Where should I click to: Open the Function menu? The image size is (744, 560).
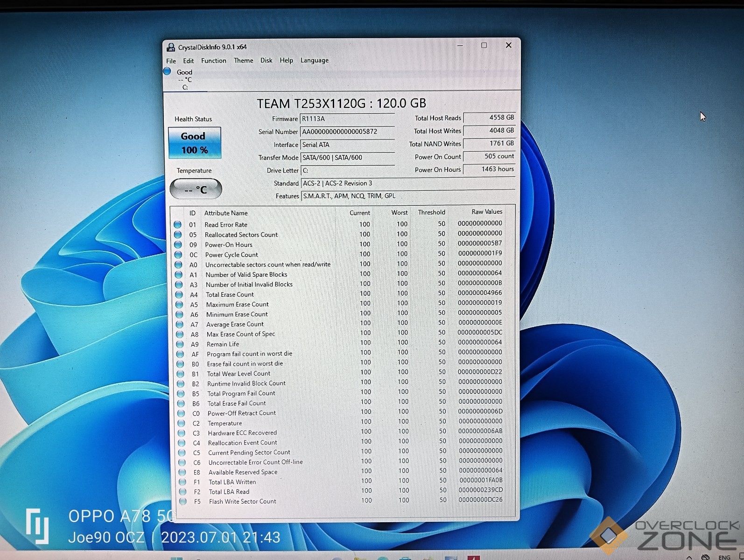click(213, 61)
